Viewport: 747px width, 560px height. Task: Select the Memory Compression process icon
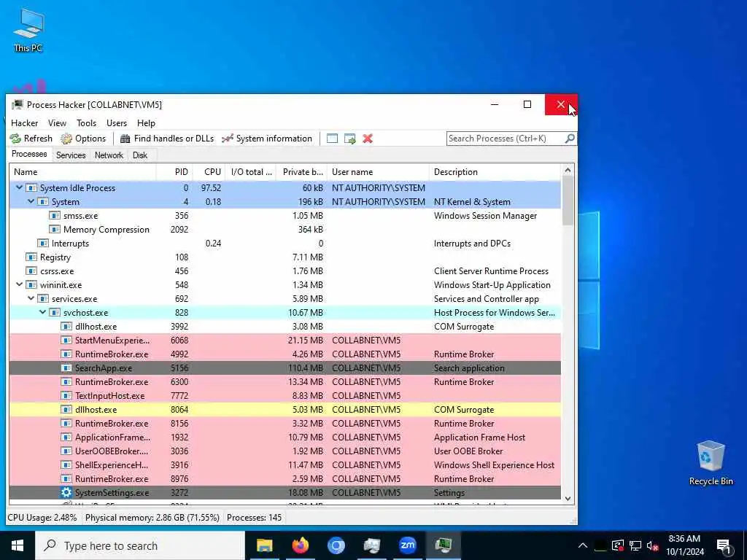(55, 230)
